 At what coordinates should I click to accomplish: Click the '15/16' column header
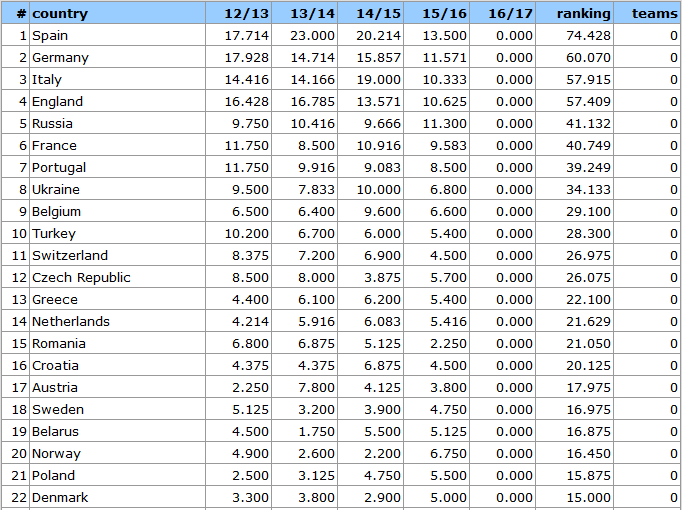click(x=437, y=13)
